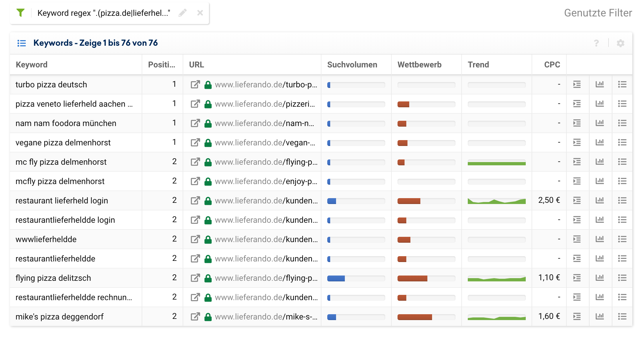
Task: Sort by CPC column header
Action: 552,64
